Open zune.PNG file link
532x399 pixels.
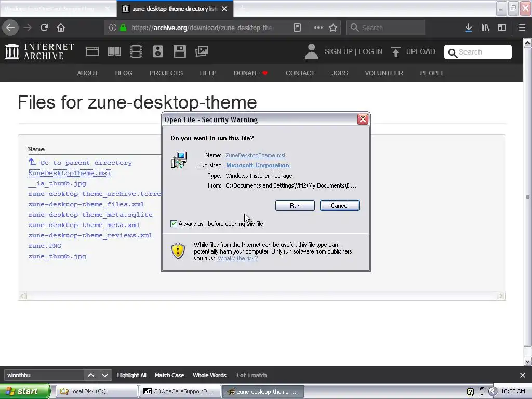(x=45, y=246)
